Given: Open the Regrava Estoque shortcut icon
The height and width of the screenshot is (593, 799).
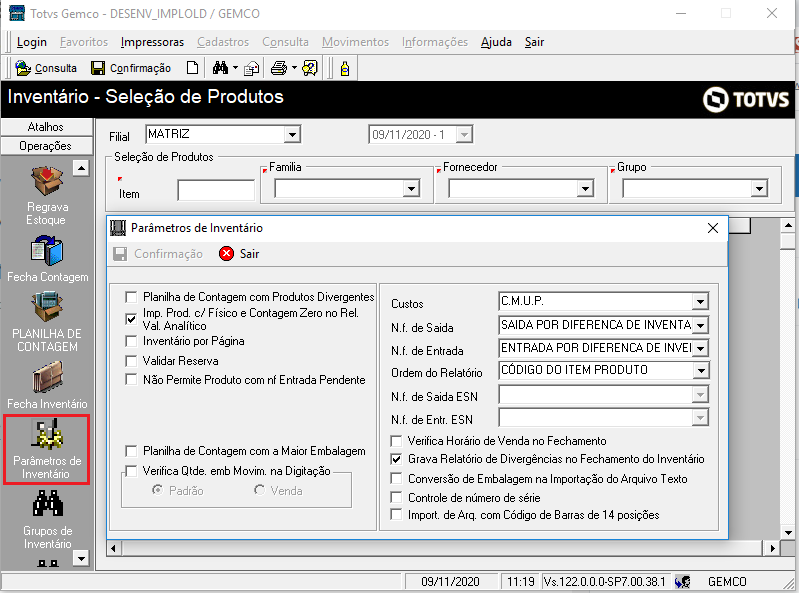Looking at the screenshot, I should click(47, 181).
